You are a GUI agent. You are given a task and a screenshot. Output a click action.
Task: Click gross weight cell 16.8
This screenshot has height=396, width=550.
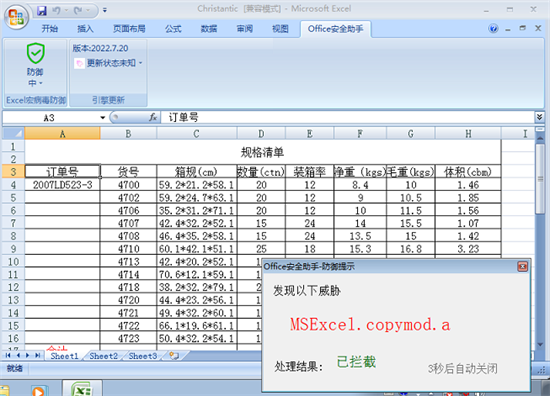(x=411, y=249)
